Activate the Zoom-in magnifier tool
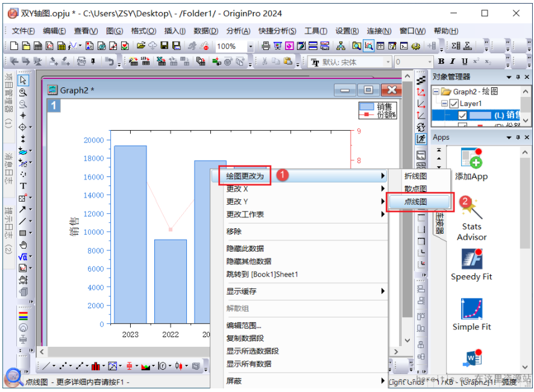 (23, 93)
